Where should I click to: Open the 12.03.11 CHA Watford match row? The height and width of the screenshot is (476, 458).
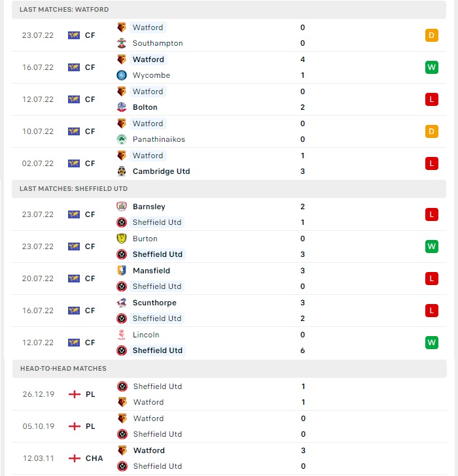(229, 458)
